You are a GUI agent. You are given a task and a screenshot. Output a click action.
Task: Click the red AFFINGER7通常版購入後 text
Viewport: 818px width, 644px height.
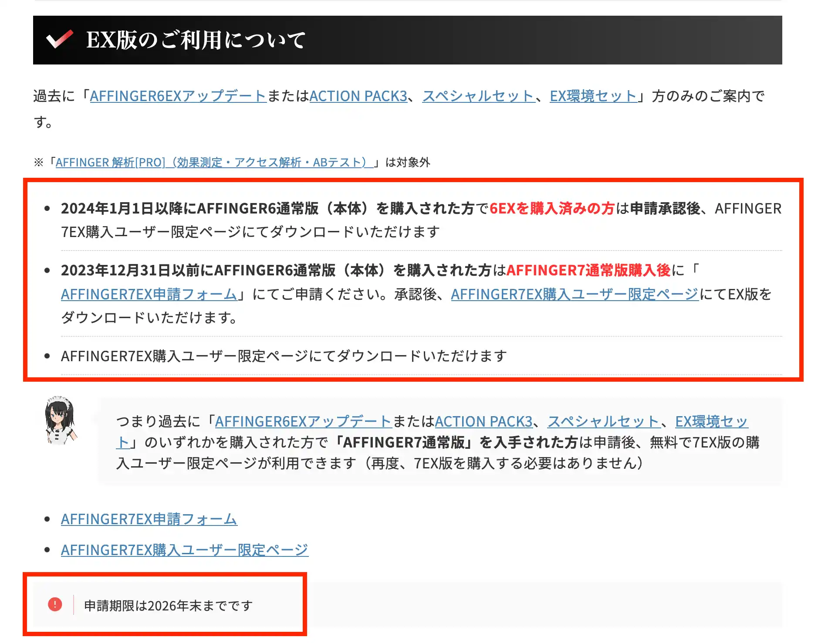pyautogui.click(x=588, y=270)
